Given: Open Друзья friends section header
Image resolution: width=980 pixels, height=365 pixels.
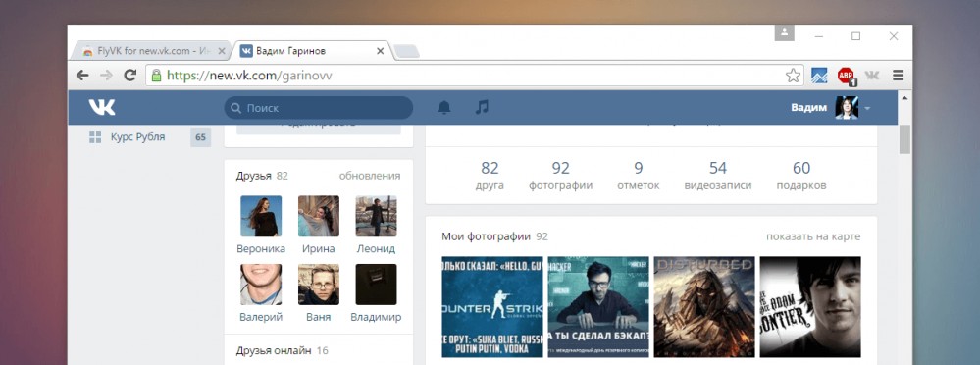Looking at the screenshot, I should [253, 176].
